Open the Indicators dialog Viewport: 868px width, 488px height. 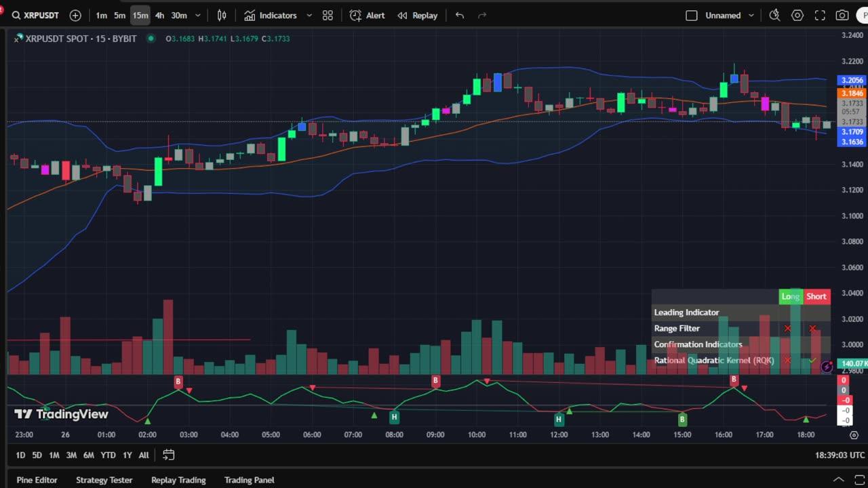[x=271, y=15]
